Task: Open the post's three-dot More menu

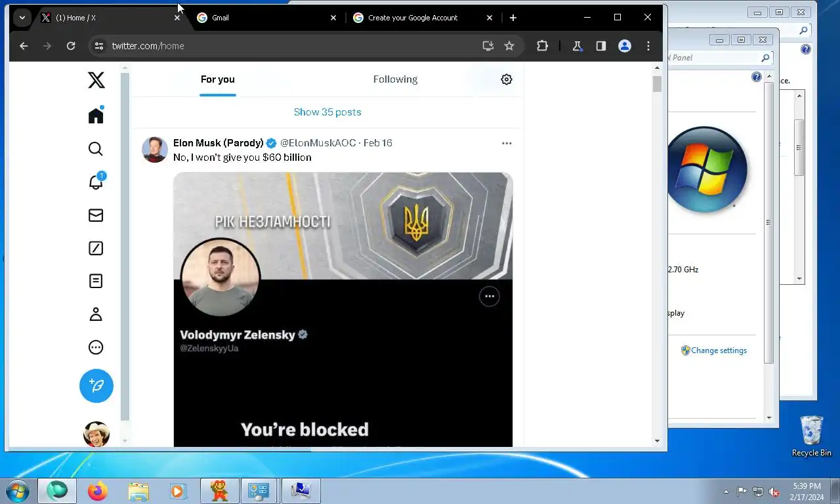Action: (507, 143)
